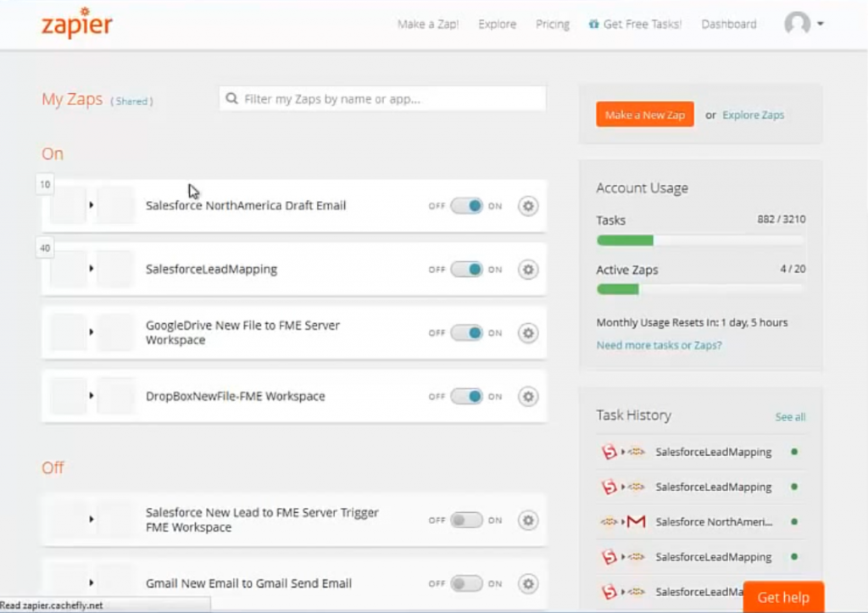Click Need more tasks or Zaps? link
This screenshot has width=868, height=613.
coord(659,345)
